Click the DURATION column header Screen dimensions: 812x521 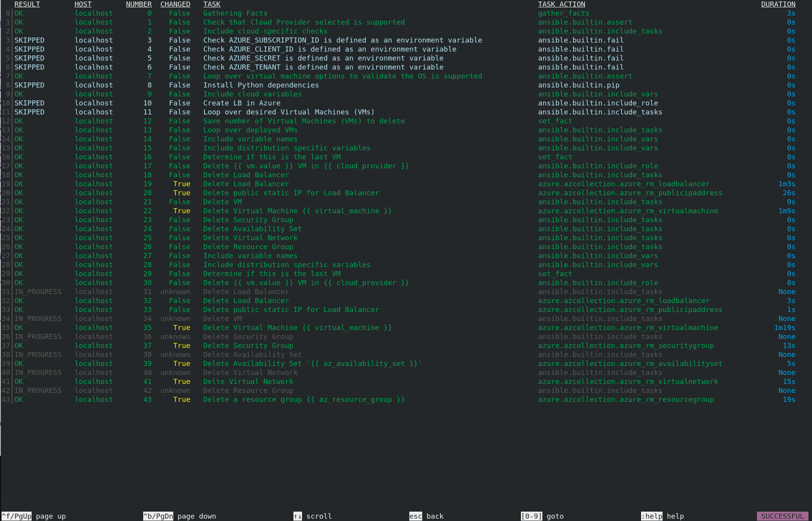(778, 4)
